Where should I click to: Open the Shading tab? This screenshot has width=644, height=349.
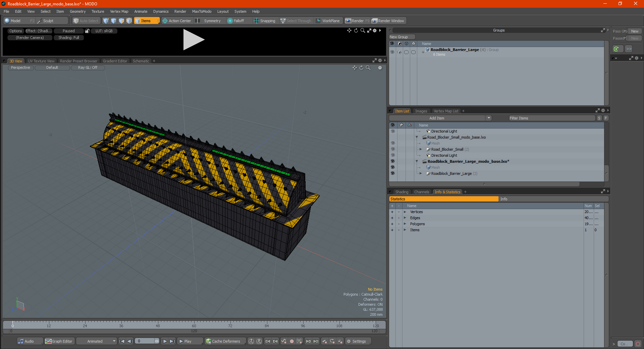(401, 192)
